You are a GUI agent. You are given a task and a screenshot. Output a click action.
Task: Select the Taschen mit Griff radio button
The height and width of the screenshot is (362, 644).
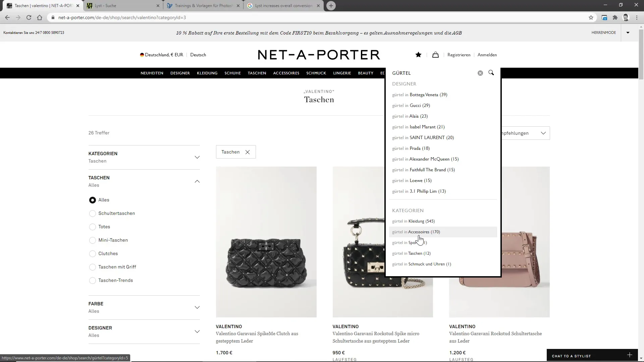[x=93, y=267]
